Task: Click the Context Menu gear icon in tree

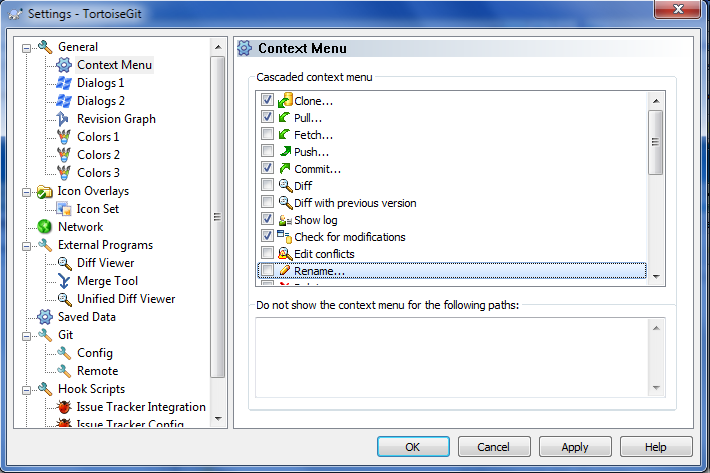Action: tap(64, 65)
